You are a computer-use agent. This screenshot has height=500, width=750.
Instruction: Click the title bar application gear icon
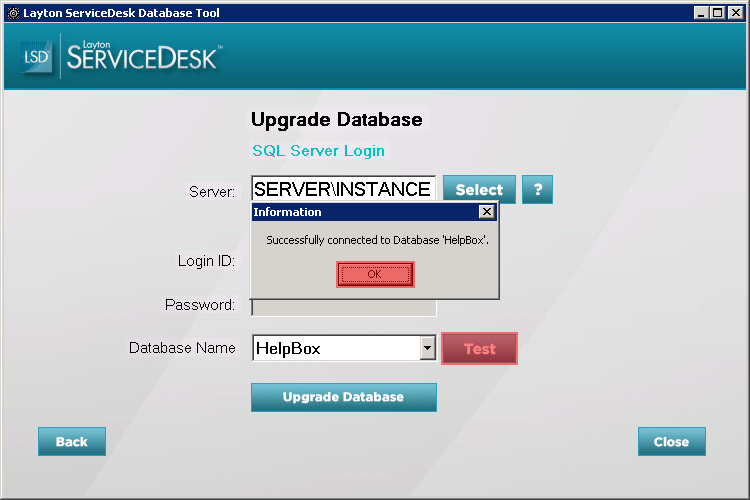(13, 13)
